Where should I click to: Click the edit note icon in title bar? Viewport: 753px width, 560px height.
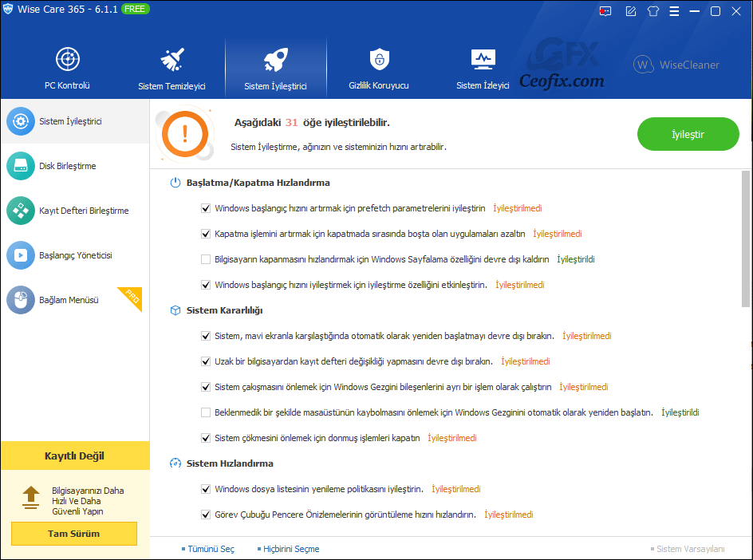click(x=630, y=11)
